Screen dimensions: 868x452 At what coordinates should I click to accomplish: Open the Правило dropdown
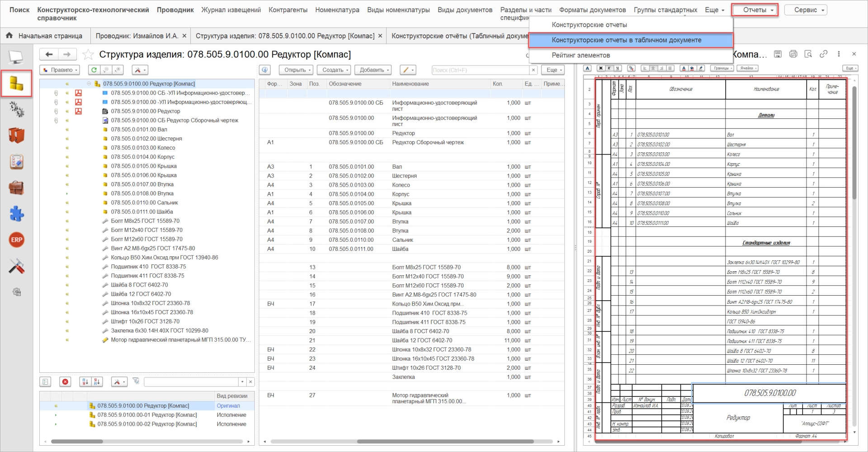click(60, 70)
